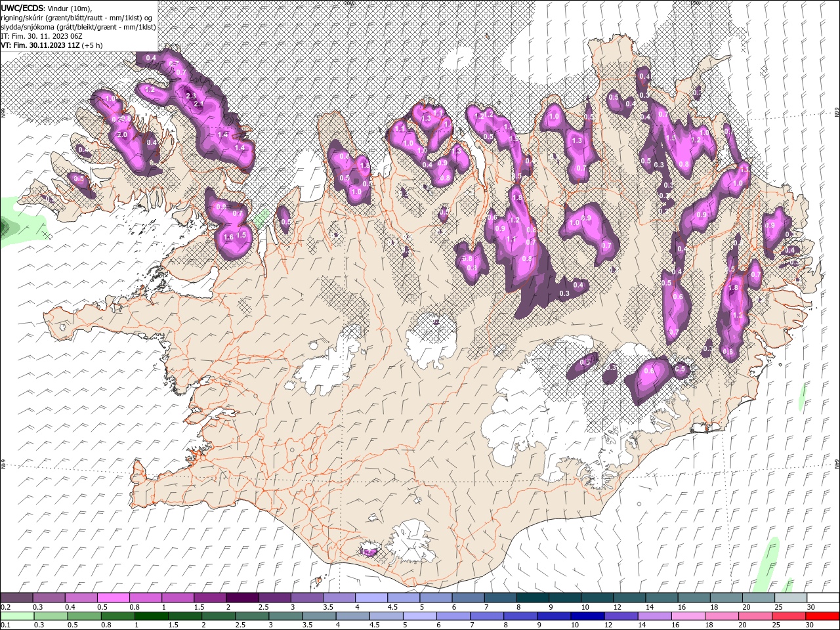The width and height of the screenshot is (840, 630).
Task: Click the 'rigning/skúrir' legend description line
Action: pyautogui.click(x=77, y=18)
